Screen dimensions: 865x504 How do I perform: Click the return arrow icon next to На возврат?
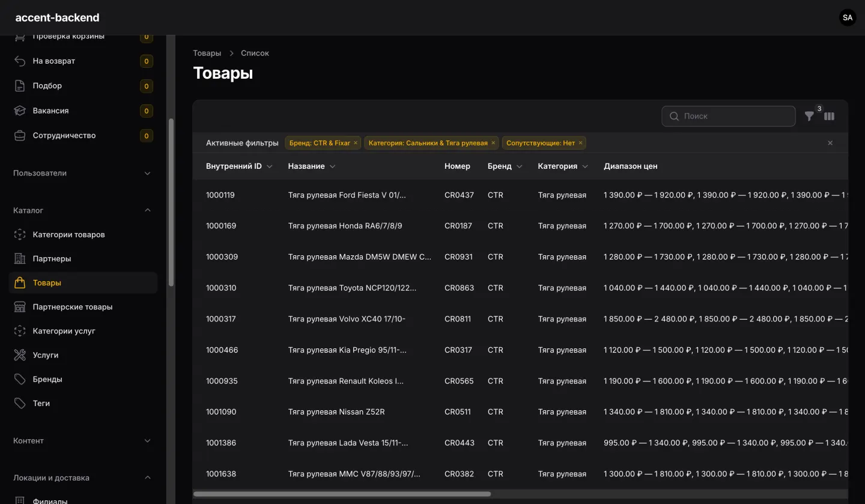(x=20, y=61)
